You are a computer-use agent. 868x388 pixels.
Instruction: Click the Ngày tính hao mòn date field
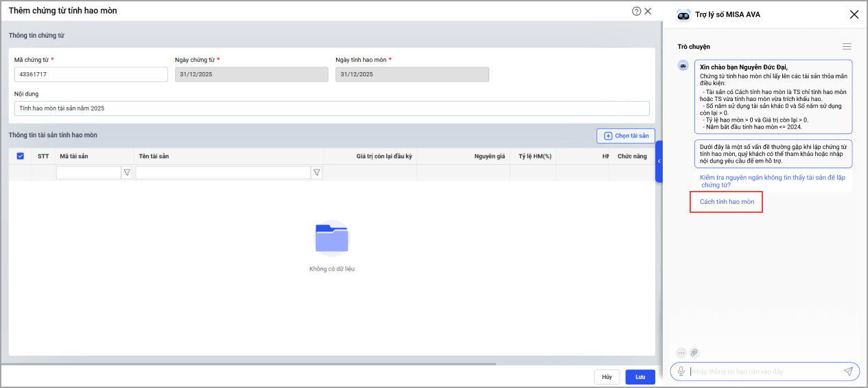(412, 74)
